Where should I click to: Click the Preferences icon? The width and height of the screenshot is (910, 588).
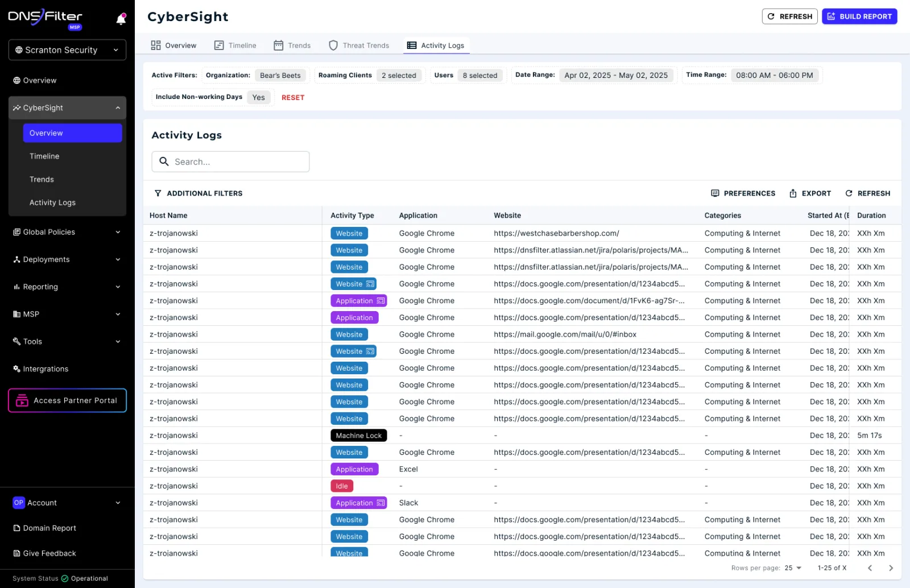(x=715, y=193)
